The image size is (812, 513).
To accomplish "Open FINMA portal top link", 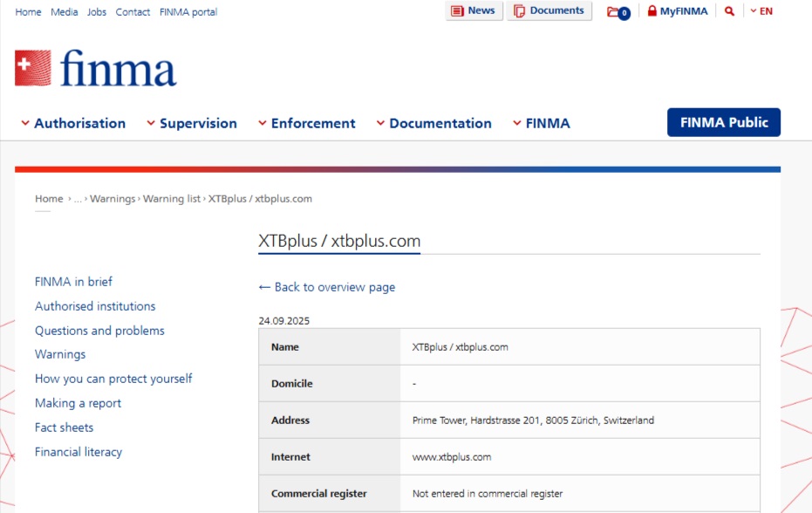I will [188, 12].
